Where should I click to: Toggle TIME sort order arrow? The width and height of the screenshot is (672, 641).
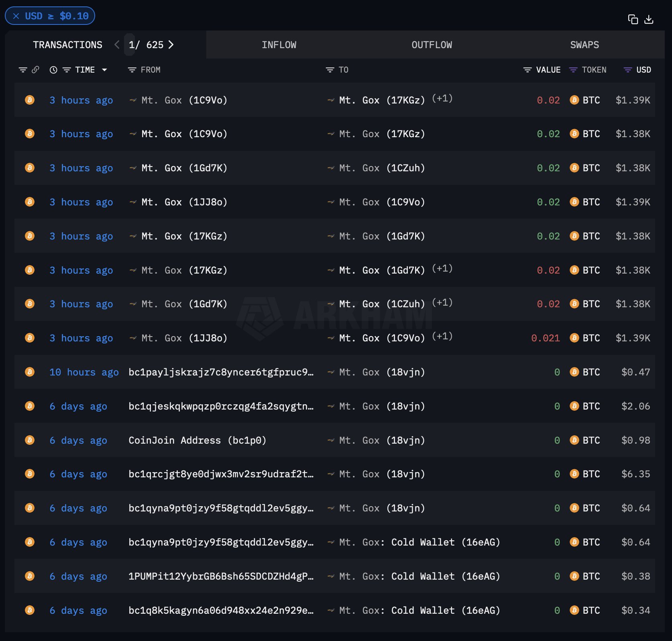pyautogui.click(x=104, y=70)
